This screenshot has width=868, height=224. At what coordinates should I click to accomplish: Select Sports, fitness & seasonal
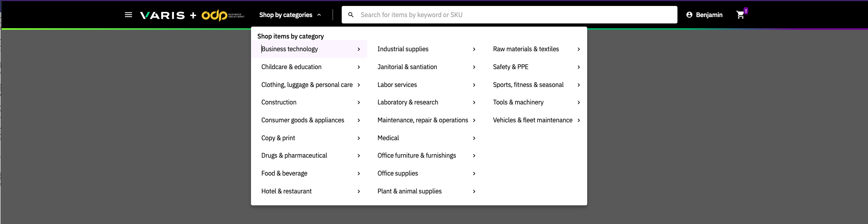click(535, 85)
